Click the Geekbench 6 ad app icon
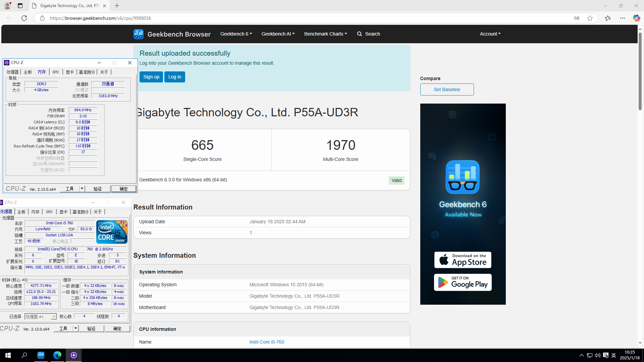The width and height of the screenshot is (644, 362). (463, 177)
